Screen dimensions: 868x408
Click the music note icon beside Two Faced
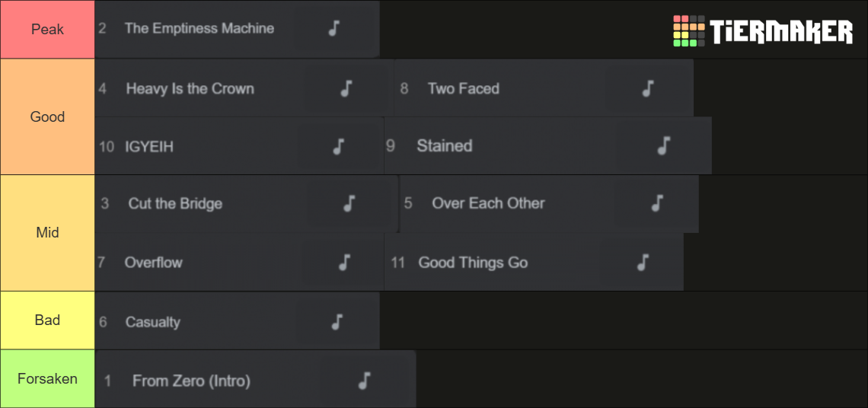coord(648,88)
